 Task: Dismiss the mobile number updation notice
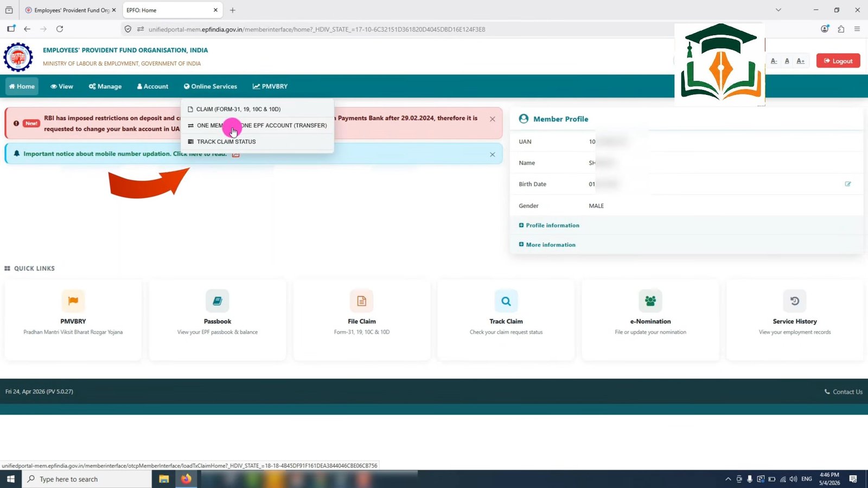pos(493,155)
